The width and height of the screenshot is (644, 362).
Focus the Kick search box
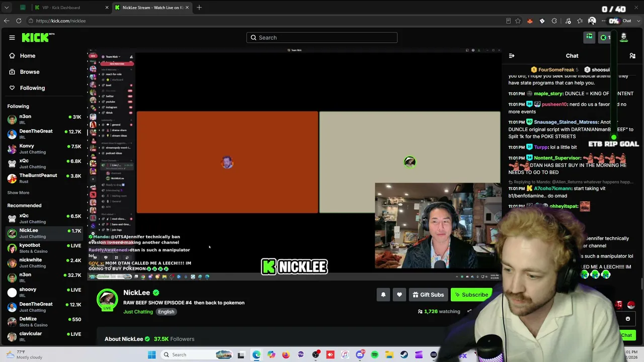point(322,38)
